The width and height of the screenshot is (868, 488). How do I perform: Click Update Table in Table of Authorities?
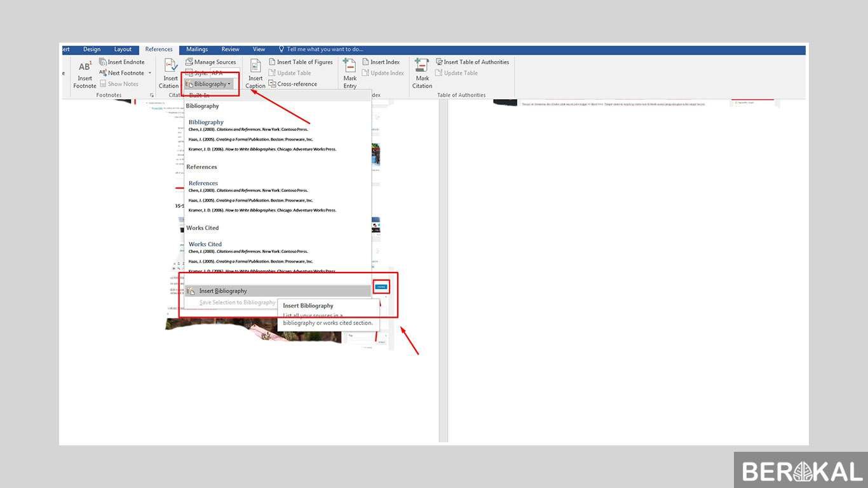coord(456,72)
